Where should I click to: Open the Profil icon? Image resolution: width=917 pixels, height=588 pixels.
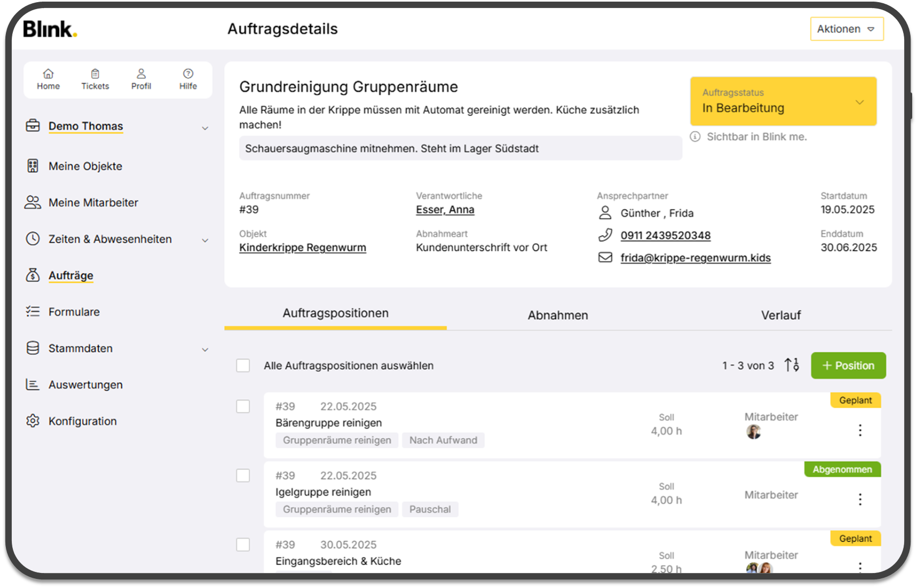141,74
